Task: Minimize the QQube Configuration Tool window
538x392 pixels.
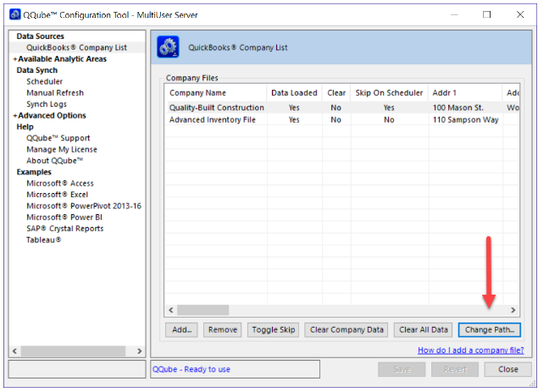Action: (454, 14)
